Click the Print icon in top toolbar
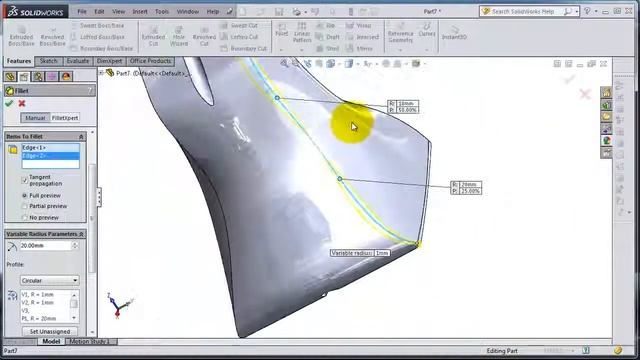 click(297, 12)
